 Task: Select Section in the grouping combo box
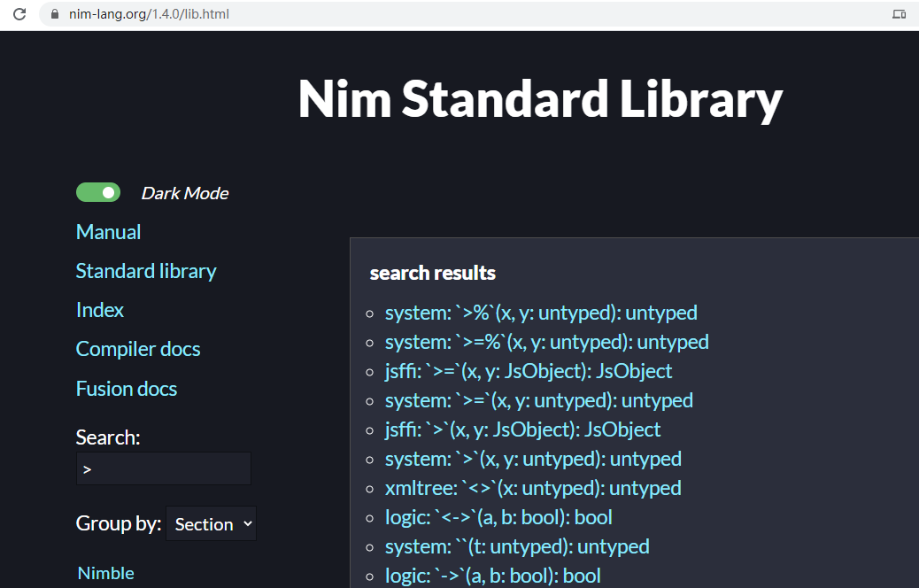click(211, 523)
